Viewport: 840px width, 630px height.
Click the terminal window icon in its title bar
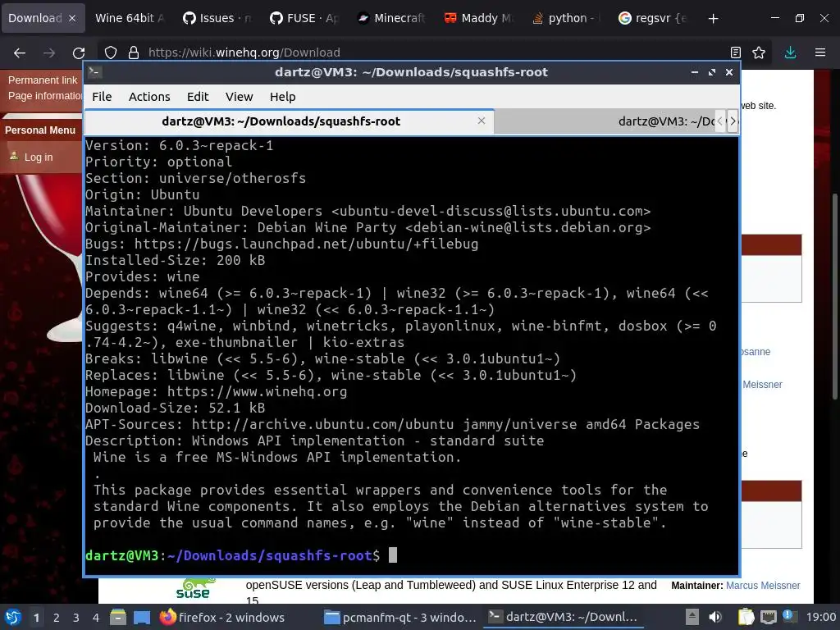[x=95, y=72]
